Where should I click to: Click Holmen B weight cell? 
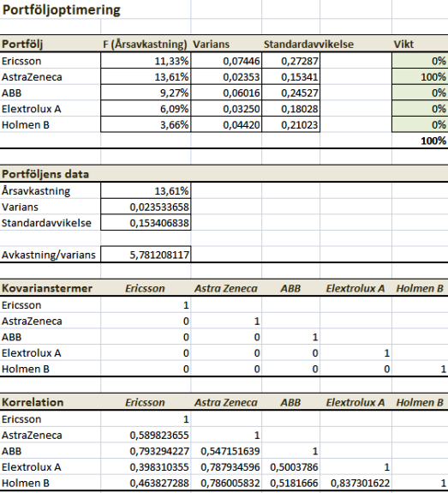pyautogui.click(x=420, y=125)
